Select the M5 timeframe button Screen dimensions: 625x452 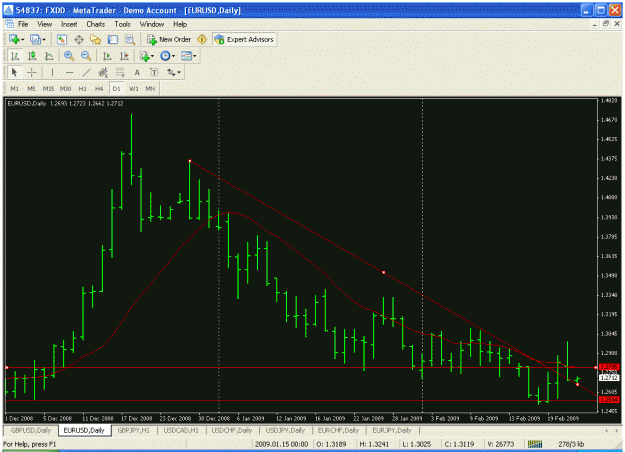click(31, 88)
